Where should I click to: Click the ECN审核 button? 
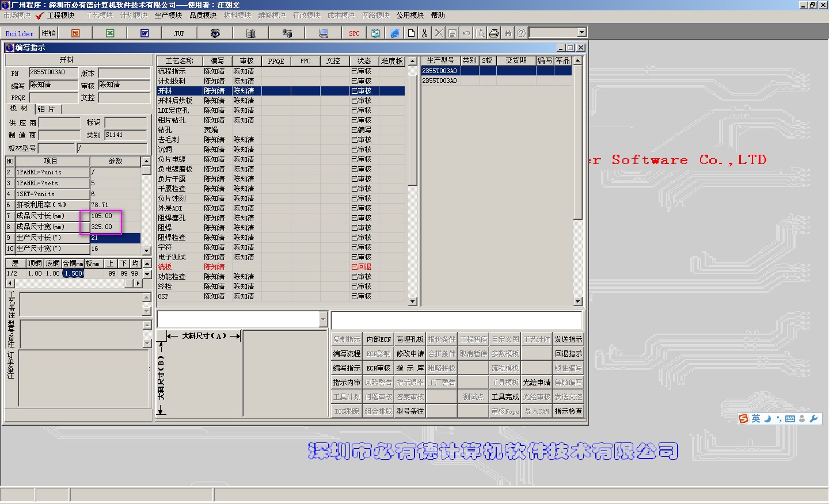pos(379,368)
